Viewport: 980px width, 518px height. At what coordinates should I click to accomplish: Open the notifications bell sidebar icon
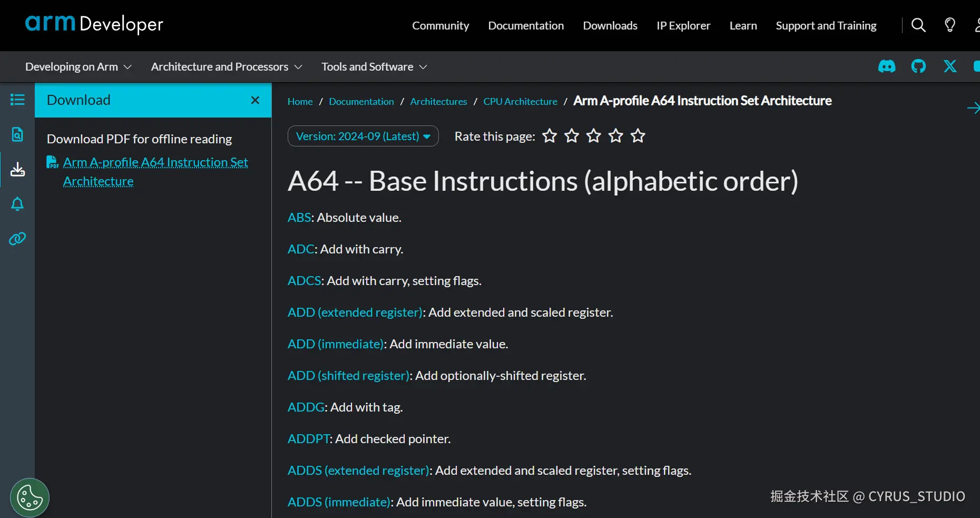pos(17,204)
